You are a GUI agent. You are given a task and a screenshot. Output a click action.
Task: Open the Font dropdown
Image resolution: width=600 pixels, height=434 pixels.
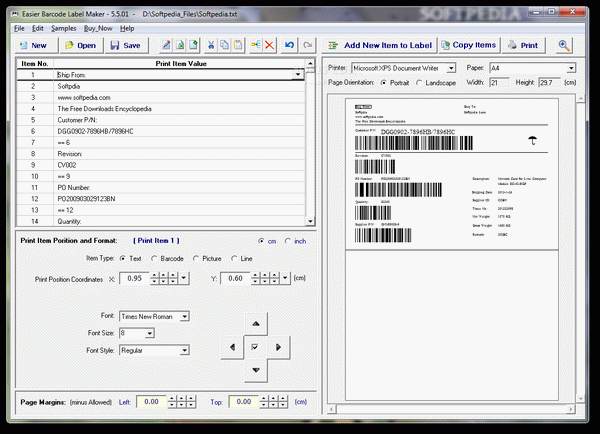tap(185, 317)
